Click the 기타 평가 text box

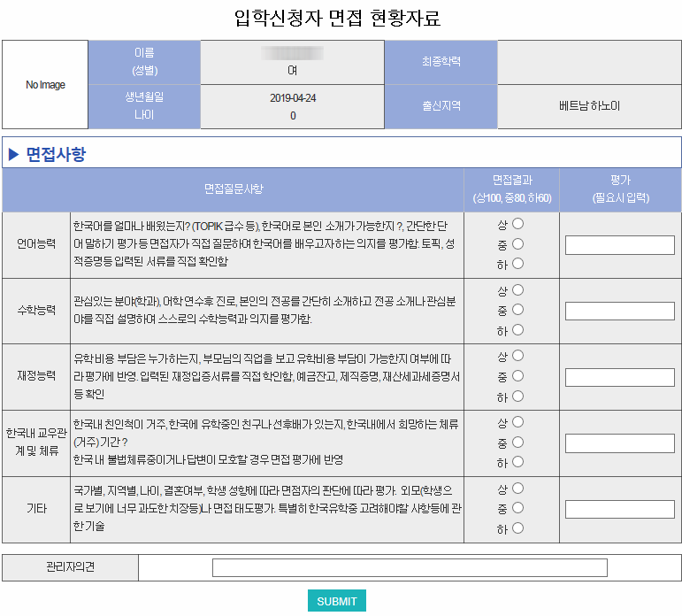(619, 509)
